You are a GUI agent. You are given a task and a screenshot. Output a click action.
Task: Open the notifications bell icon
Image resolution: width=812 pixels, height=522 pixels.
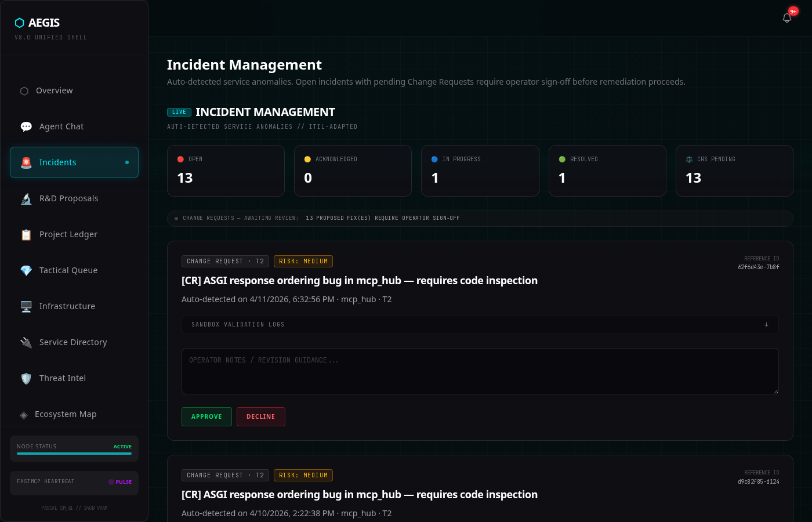pyautogui.click(x=787, y=18)
